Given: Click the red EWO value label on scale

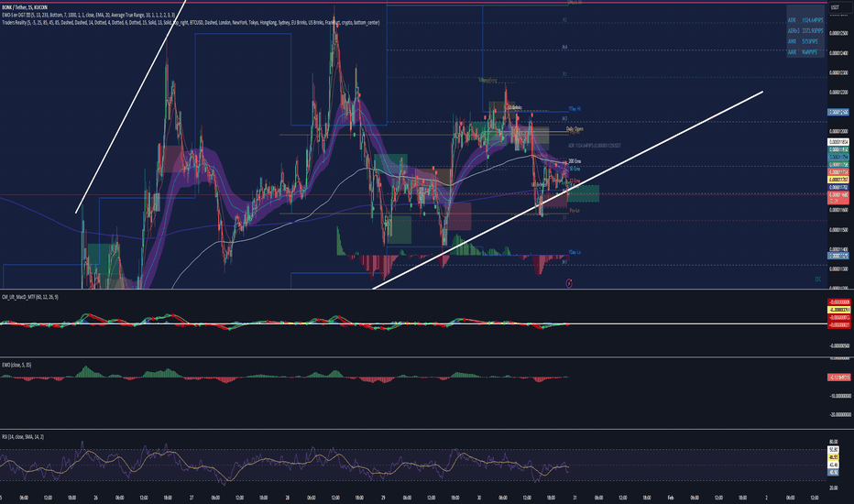Looking at the screenshot, I should (x=839, y=377).
